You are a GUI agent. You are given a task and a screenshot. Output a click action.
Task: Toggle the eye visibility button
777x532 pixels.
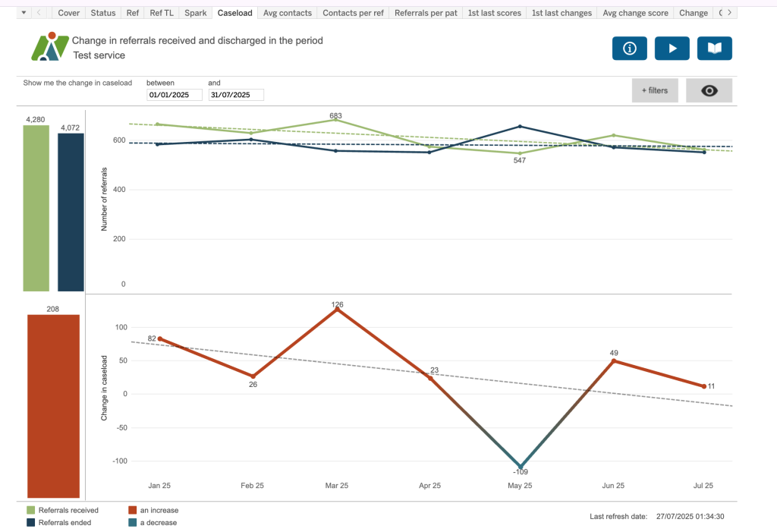(709, 90)
